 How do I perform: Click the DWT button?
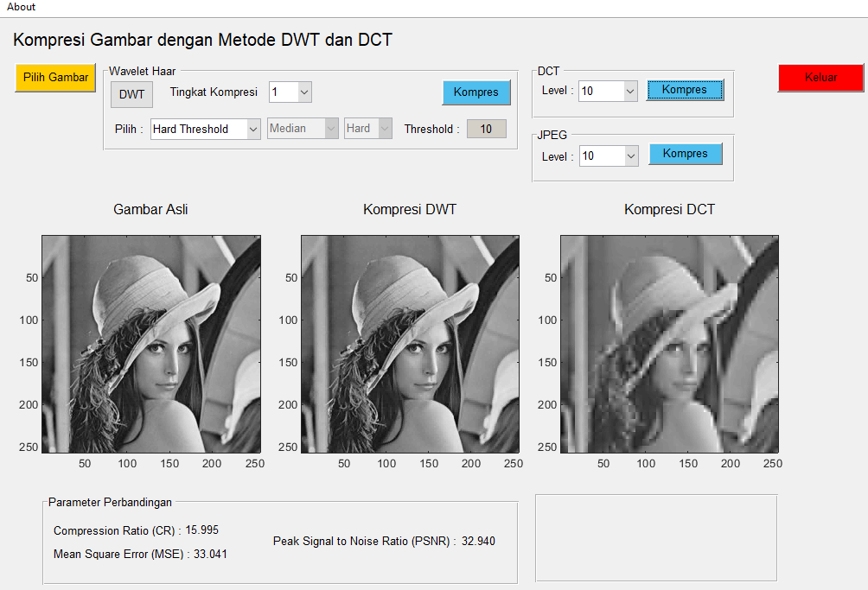131,95
